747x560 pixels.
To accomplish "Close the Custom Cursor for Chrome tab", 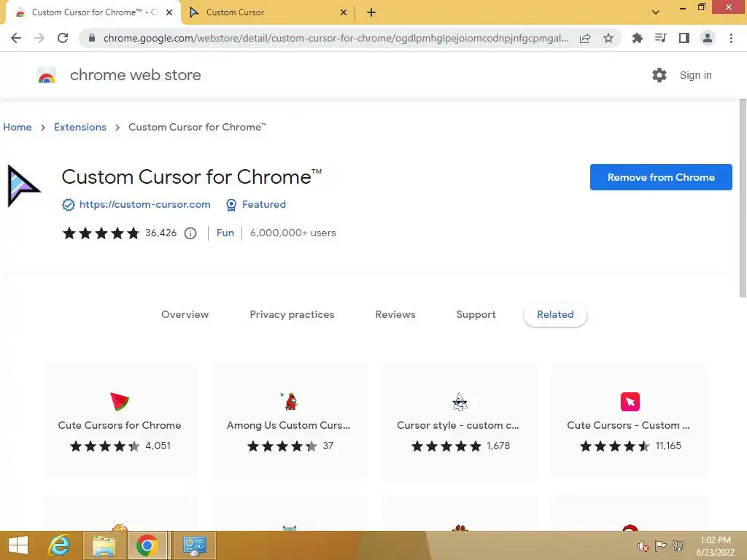I will [x=169, y=12].
